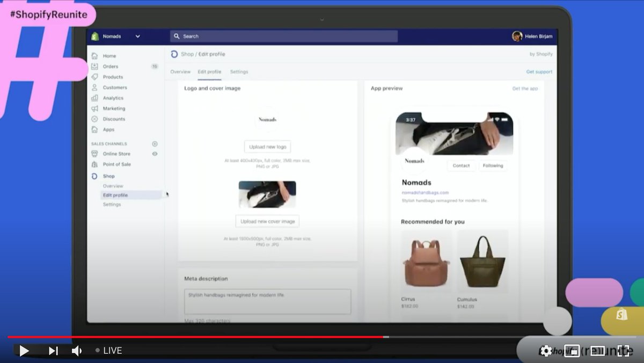Enter fullscreen mode

(623, 351)
